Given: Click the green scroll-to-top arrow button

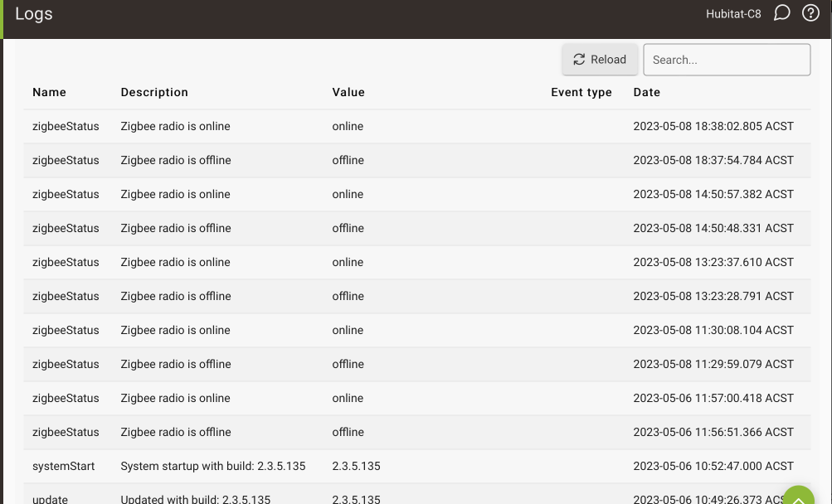Looking at the screenshot, I should [798, 497].
